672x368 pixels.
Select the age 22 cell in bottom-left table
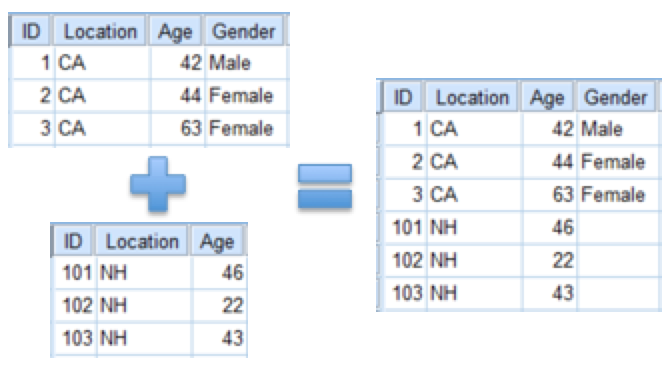[x=219, y=305]
